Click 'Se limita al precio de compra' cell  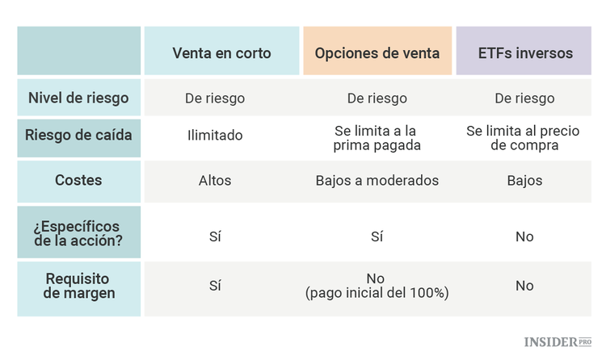point(524,138)
